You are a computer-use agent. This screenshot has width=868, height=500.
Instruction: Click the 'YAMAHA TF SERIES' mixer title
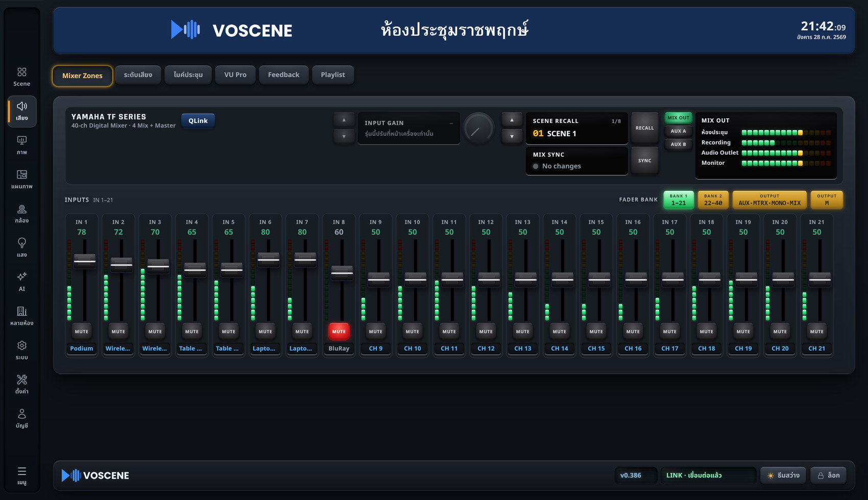(x=109, y=117)
